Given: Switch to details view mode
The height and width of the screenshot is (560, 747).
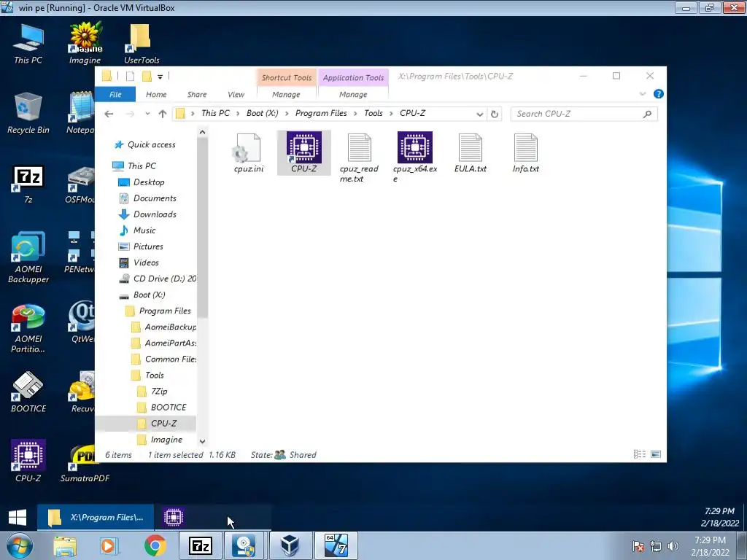Looking at the screenshot, I should tap(640, 454).
